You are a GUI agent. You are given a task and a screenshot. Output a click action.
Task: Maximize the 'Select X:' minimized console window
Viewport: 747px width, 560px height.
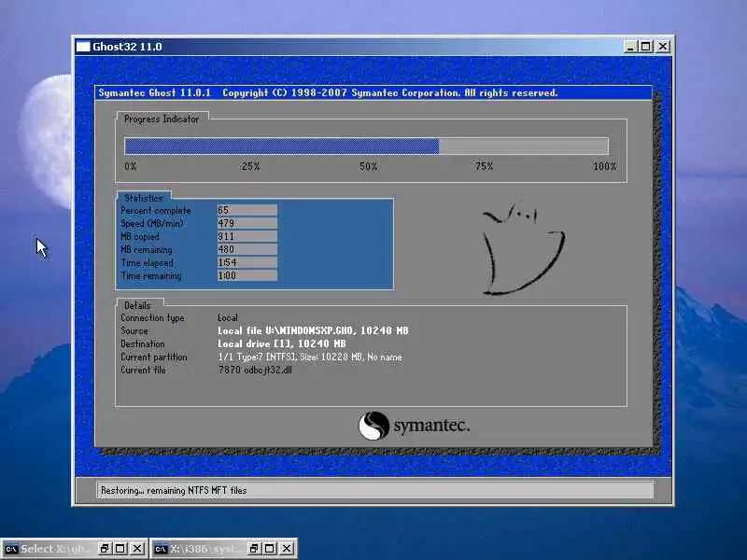tap(120, 549)
